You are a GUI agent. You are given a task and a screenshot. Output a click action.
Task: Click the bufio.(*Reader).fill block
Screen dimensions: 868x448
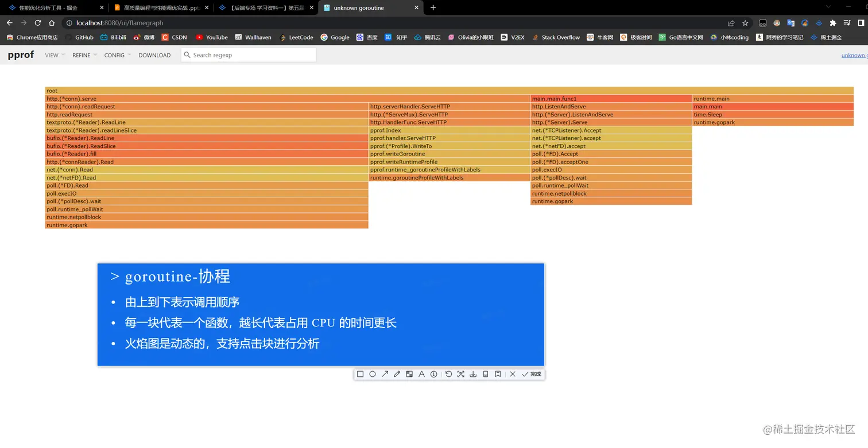tap(207, 154)
